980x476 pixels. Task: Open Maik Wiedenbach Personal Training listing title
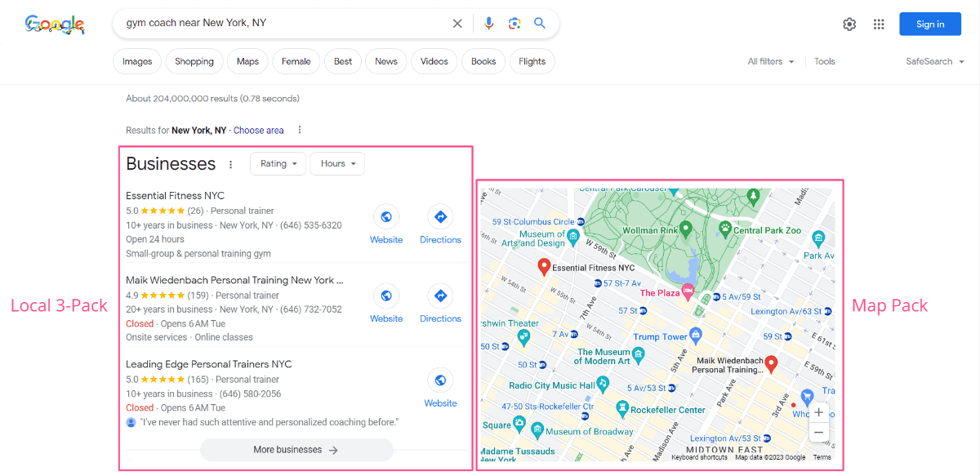point(234,280)
